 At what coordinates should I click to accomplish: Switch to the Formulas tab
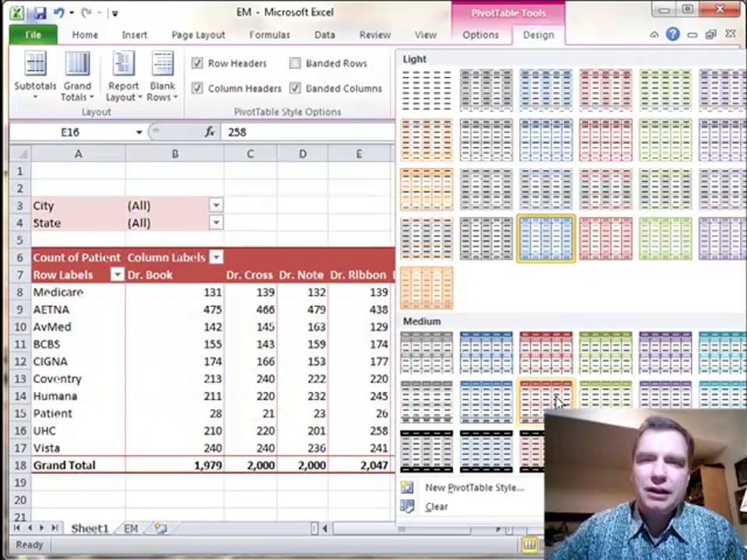pyautogui.click(x=270, y=35)
